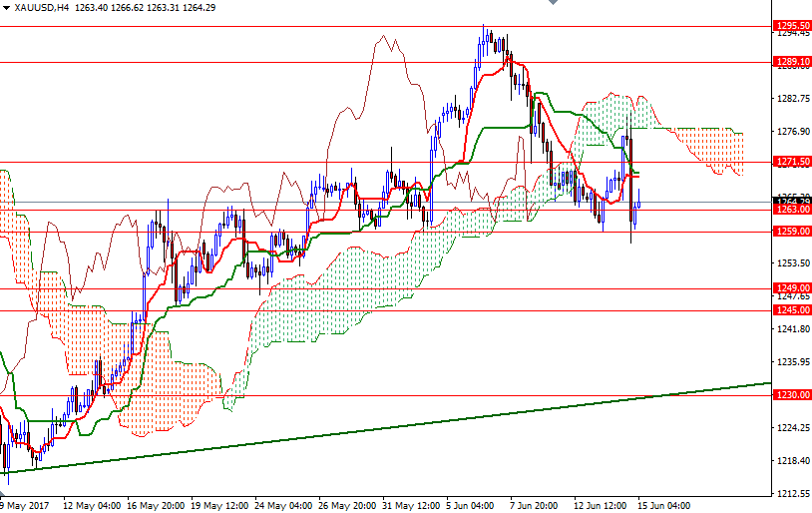Click the 1230.00 support level tag

(791, 395)
